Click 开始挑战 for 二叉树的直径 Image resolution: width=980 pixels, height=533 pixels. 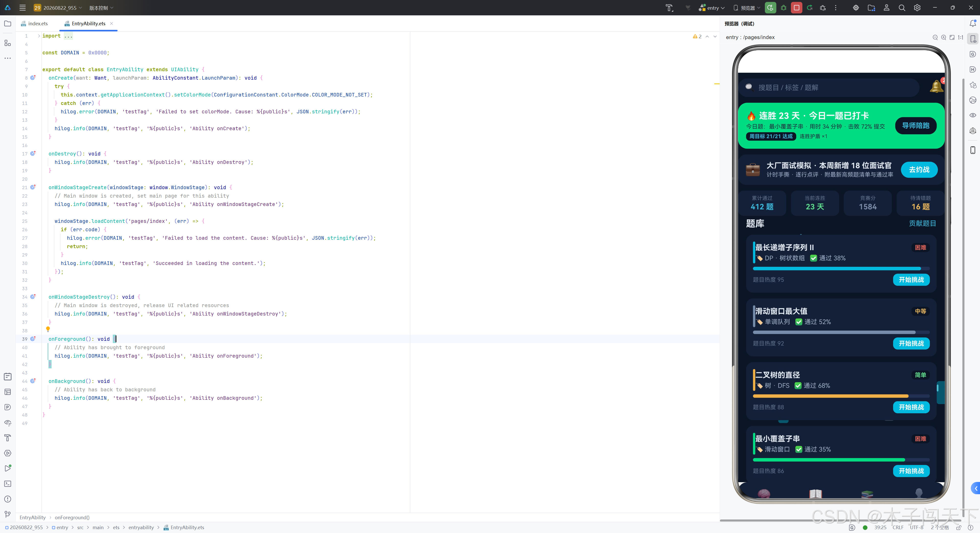pyautogui.click(x=911, y=407)
